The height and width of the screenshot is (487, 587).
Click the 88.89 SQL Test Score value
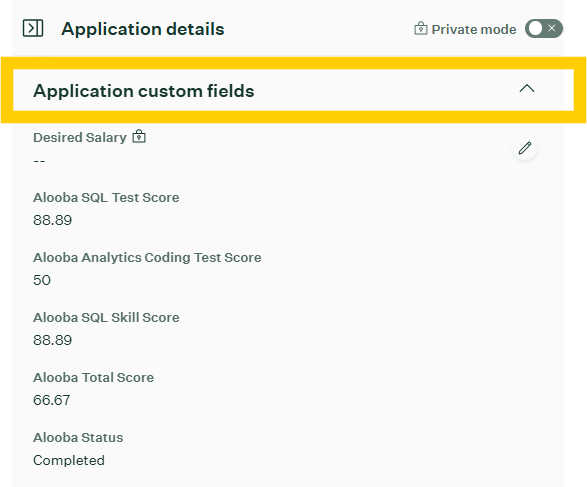click(52, 220)
